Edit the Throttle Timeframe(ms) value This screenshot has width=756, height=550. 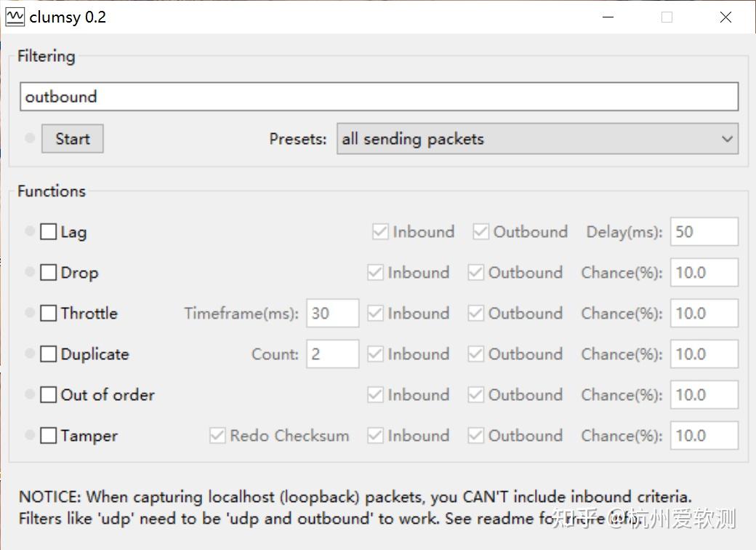click(332, 313)
